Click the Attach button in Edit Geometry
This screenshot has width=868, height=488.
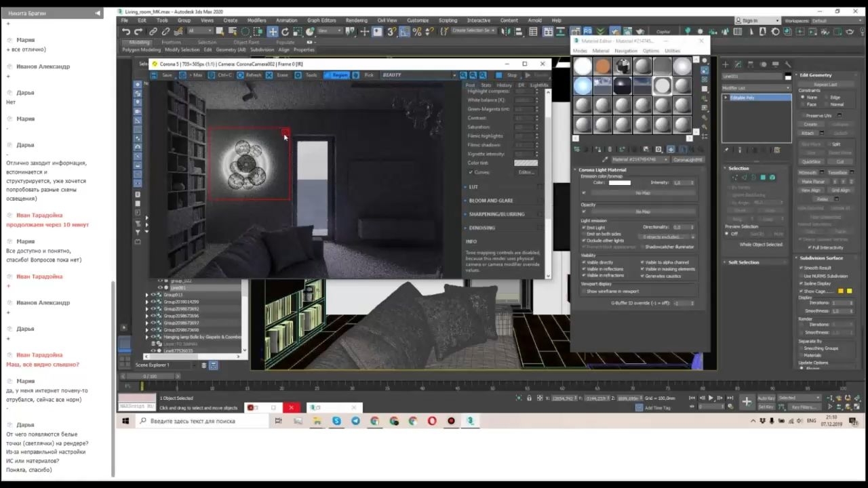click(x=808, y=133)
